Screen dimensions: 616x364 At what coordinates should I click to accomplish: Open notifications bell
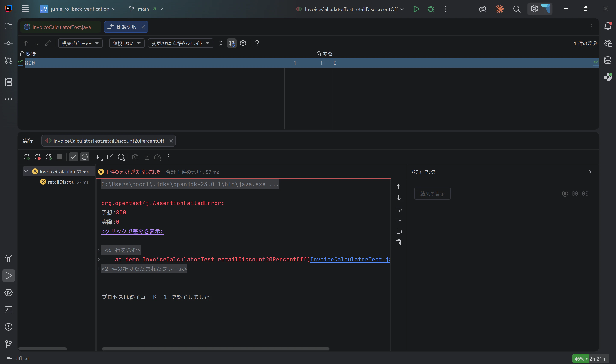pos(608,26)
